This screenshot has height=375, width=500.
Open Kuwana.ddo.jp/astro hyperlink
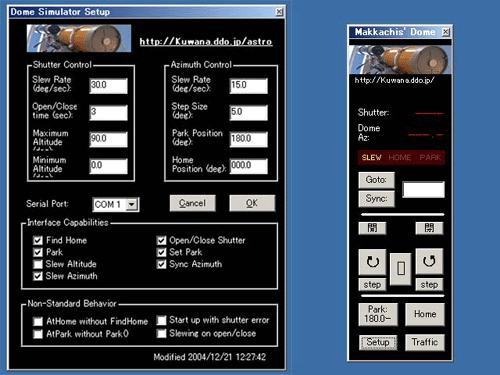coord(206,42)
